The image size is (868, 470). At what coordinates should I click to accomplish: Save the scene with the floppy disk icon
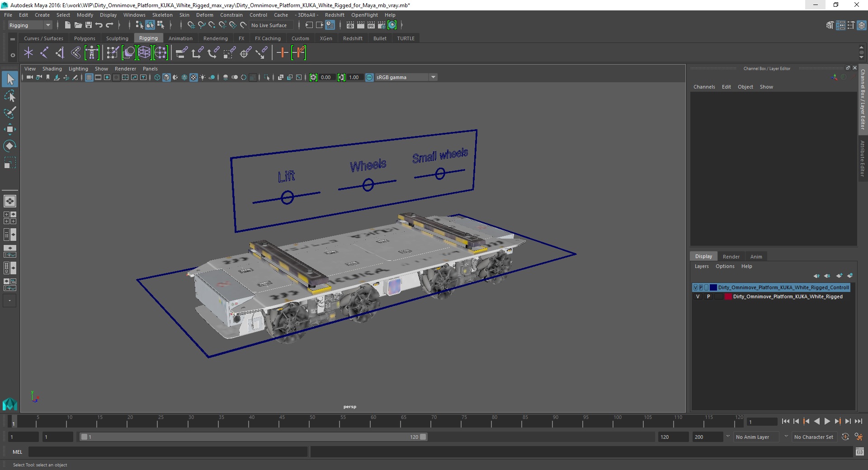click(x=89, y=25)
